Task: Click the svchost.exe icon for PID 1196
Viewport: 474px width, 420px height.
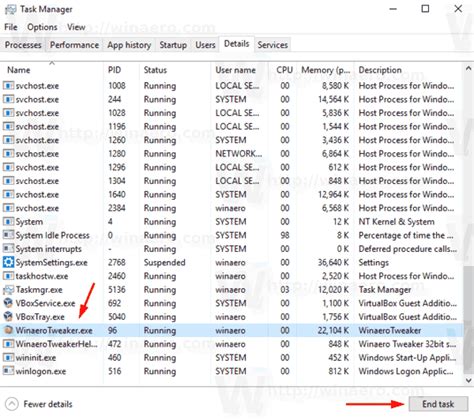Action: [x=8, y=127]
